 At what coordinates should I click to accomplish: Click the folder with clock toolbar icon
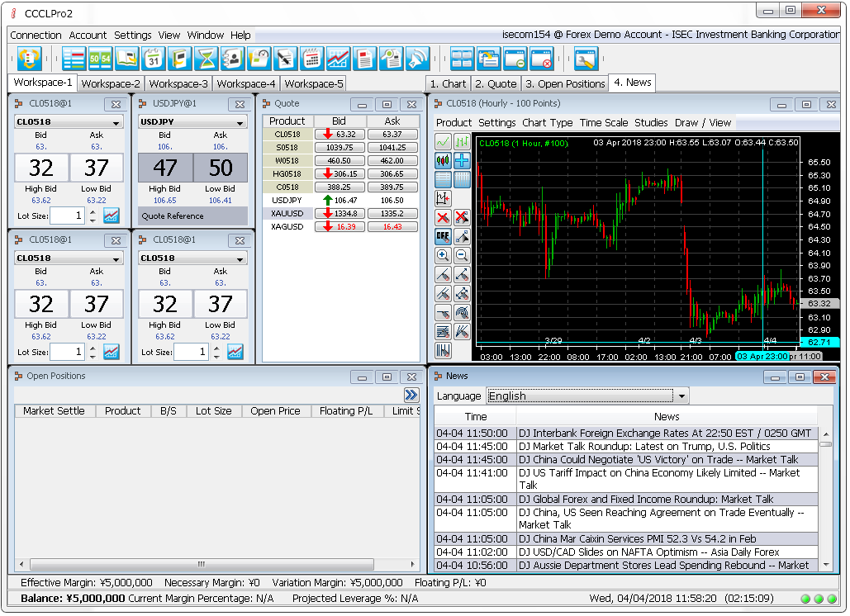pyautogui.click(x=259, y=59)
